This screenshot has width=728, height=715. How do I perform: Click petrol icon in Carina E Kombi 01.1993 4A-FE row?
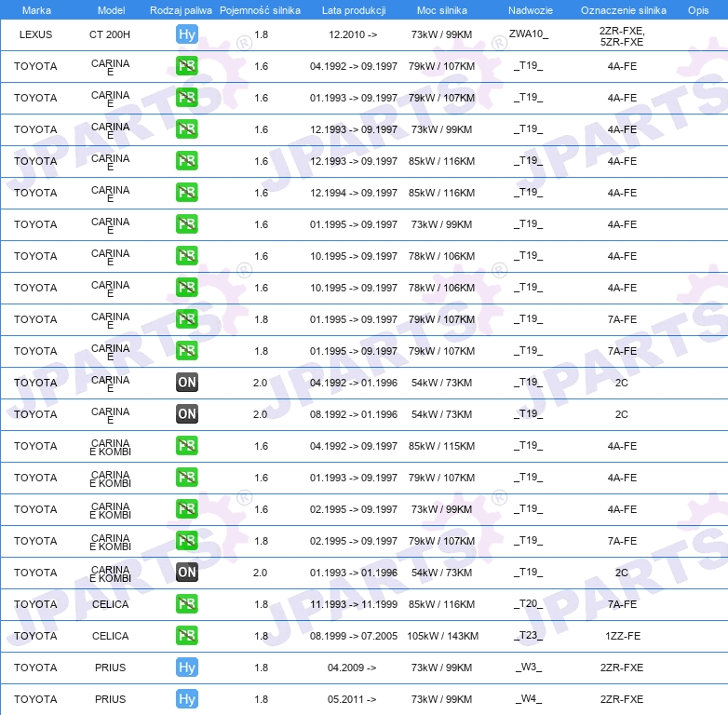[187, 478]
